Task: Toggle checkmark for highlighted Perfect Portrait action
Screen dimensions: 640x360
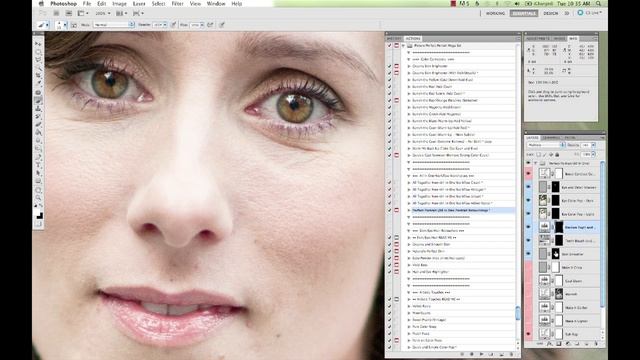Action: point(389,210)
